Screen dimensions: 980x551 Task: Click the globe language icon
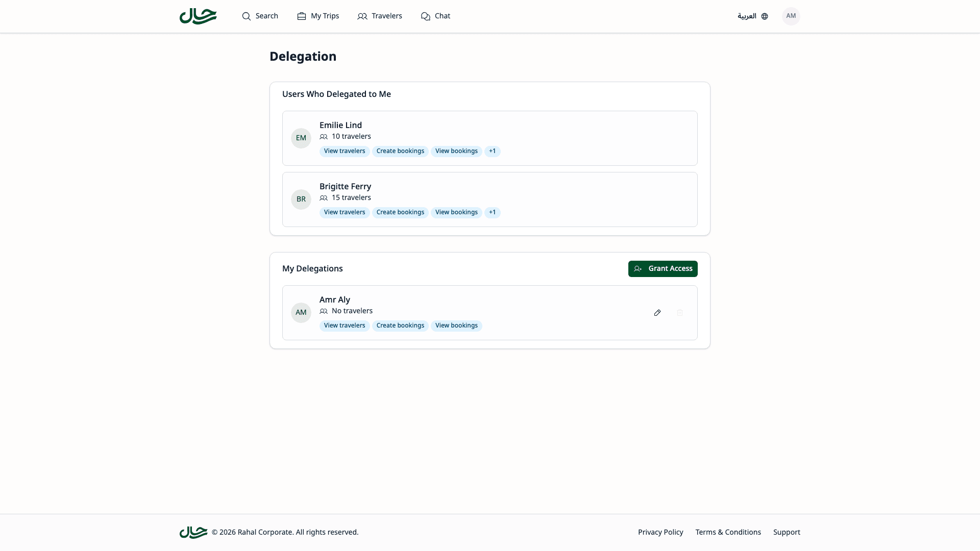(765, 16)
